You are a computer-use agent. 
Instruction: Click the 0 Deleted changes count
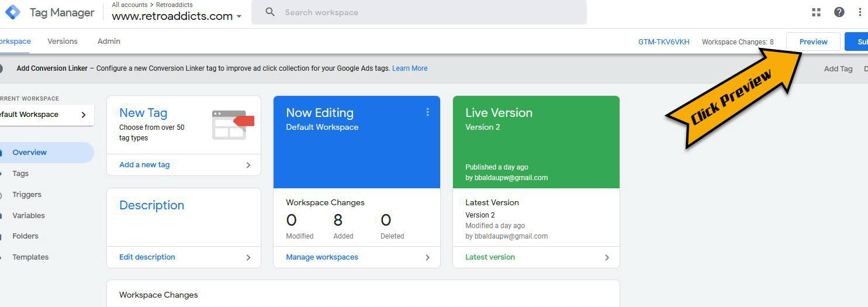point(386,220)
